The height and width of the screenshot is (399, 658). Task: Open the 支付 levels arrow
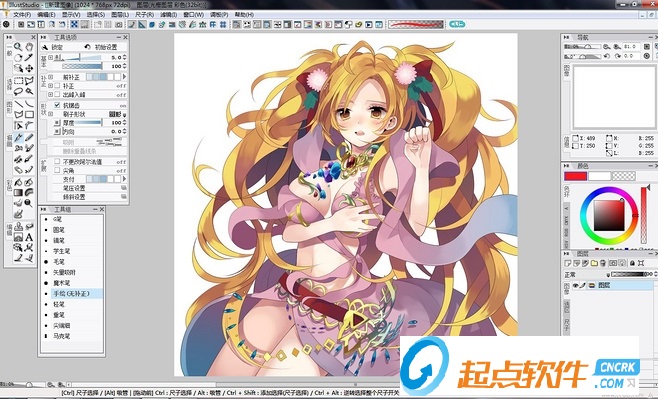124,179
